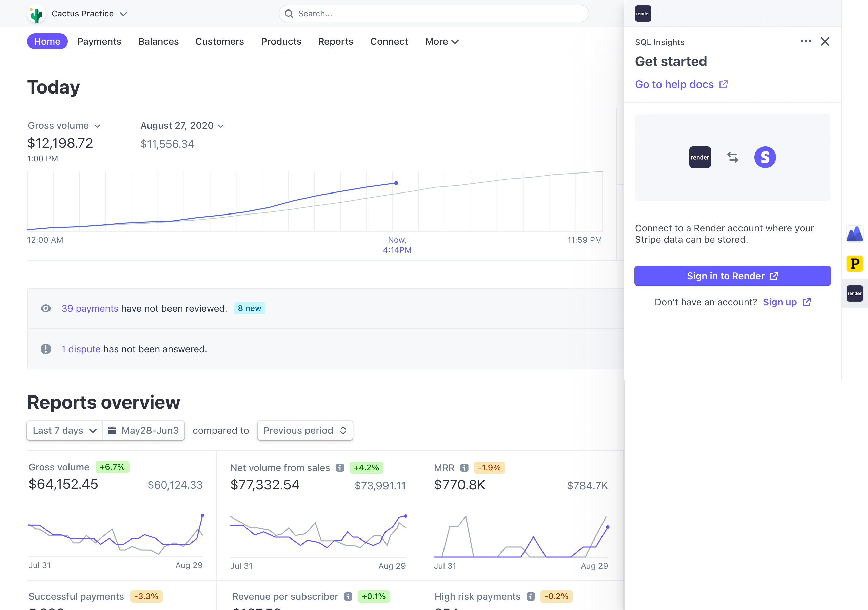
Task: Click the Cactus Practice cactus logo
Action: pyautogui.click(x=37, y=14)
